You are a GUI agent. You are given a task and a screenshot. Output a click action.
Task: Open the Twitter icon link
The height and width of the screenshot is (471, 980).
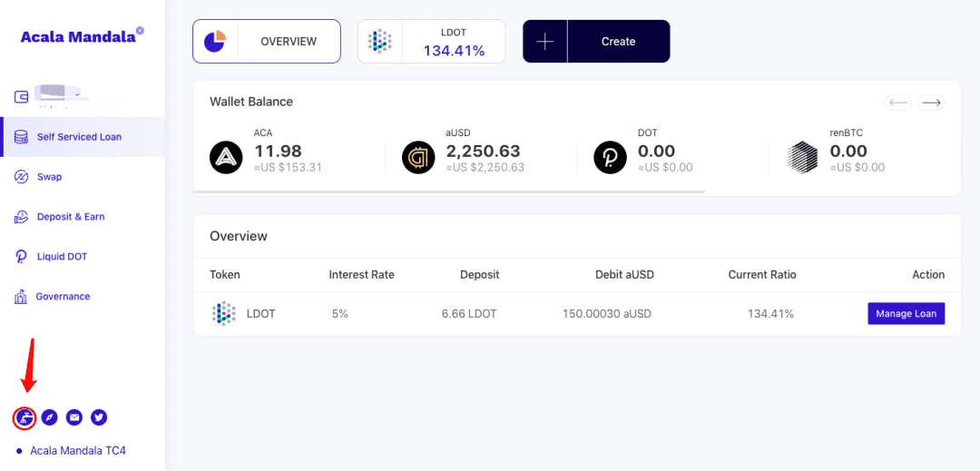coord(99,417)
